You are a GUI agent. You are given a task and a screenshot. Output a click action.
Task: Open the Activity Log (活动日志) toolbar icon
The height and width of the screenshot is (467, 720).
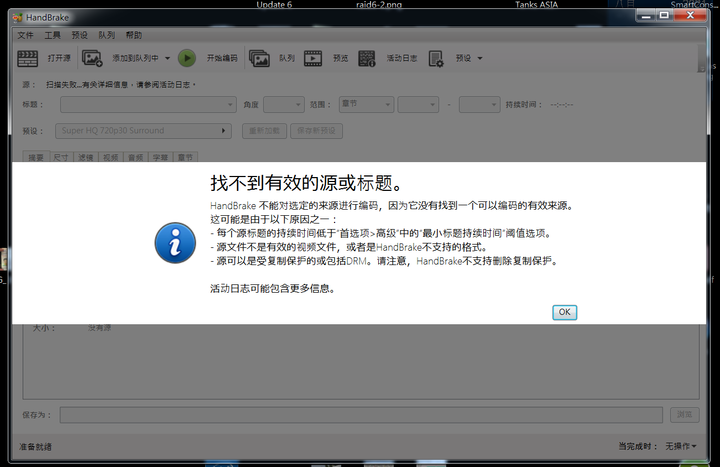[x=367, y=58]
